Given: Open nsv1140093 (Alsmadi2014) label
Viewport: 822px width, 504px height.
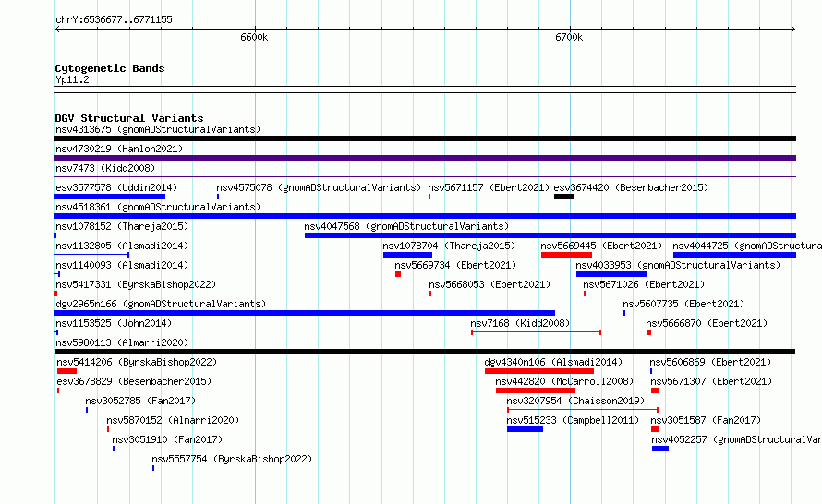Looking at the screenshot, I should coord(122,265).
